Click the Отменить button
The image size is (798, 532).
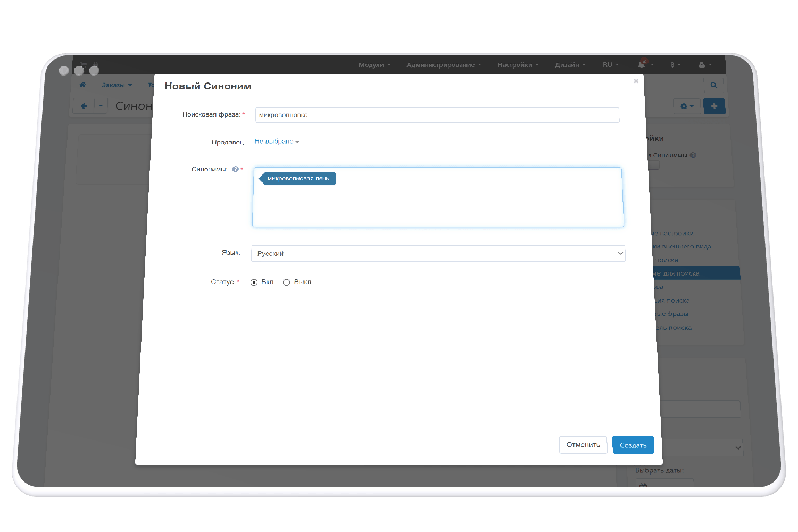(x=583, y=445)
